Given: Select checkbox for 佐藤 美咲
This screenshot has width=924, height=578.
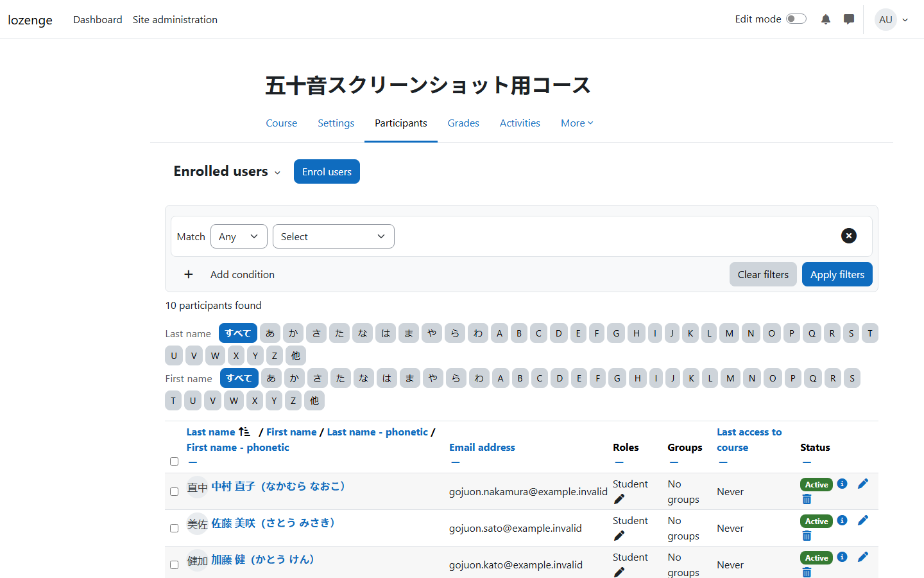Looking at the screenshot, I should tap(174, 528).
